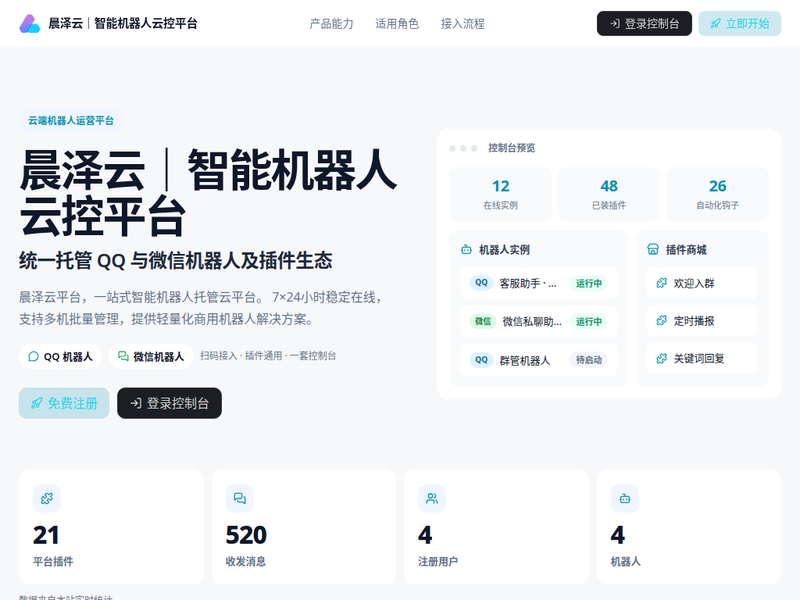Click rocket icon on 免费注册 button

tap(36, 403)
